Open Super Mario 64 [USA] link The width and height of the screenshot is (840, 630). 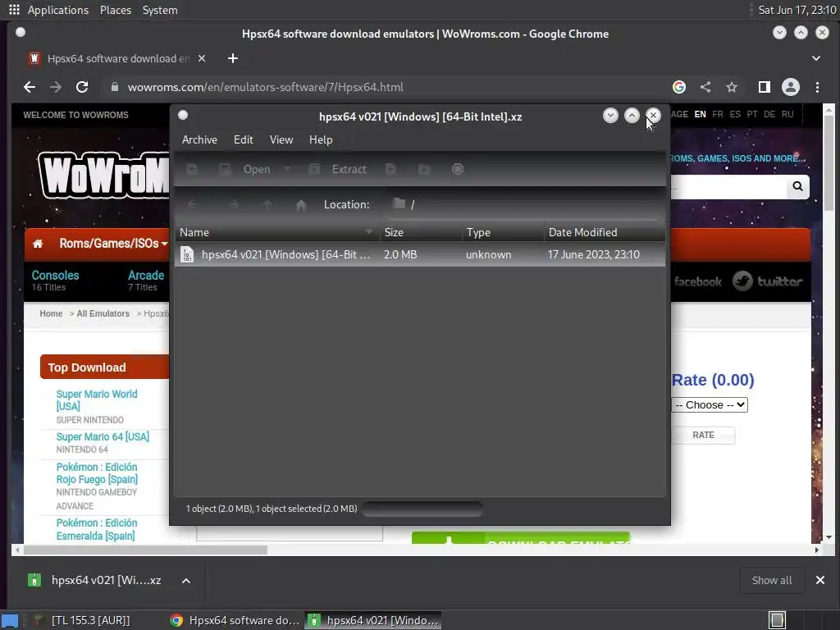103,437
